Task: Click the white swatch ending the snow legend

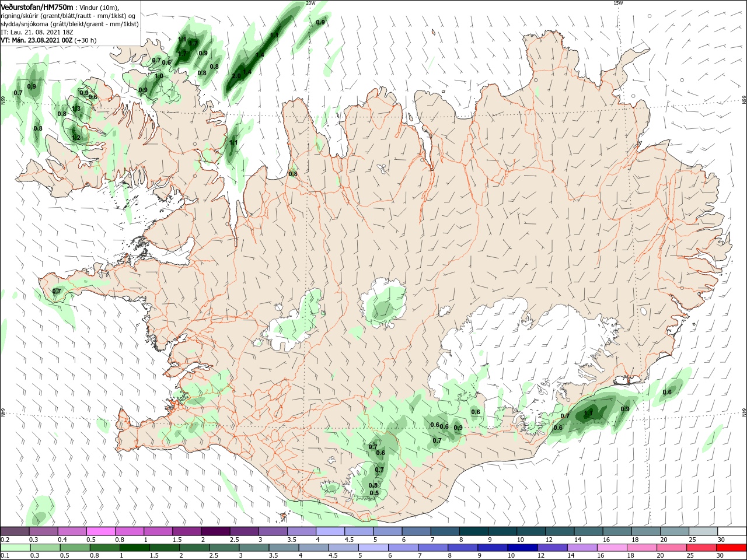Action: [x=732, y=531]
